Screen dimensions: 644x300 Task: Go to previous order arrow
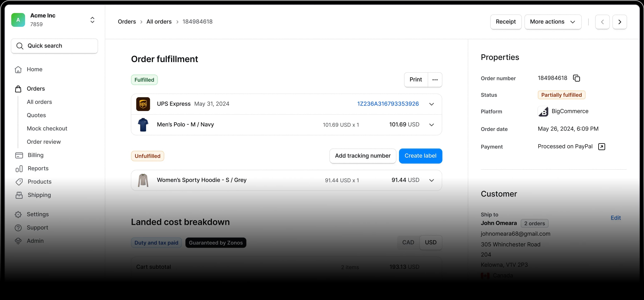pos(602,22)
